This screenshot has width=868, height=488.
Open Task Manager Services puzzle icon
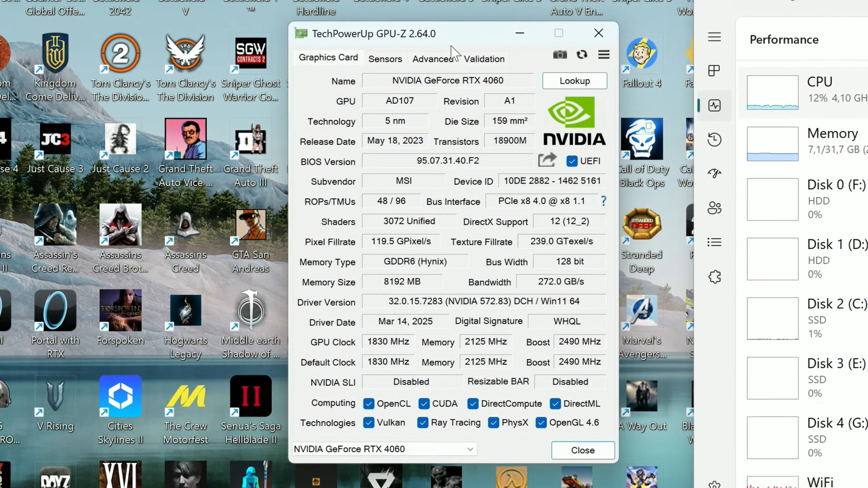pos(714,277)
